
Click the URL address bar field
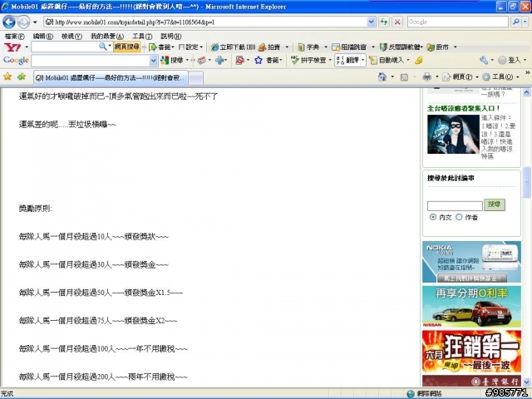pyautogui.click(x=205, y=22)
